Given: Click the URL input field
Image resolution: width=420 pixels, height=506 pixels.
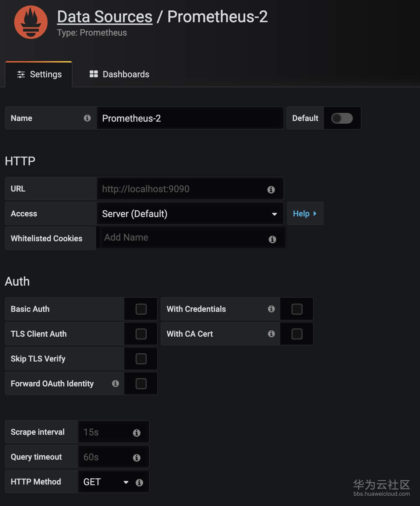Looking at the screenshot, I should pyautogui.click(x=181, y=189).
